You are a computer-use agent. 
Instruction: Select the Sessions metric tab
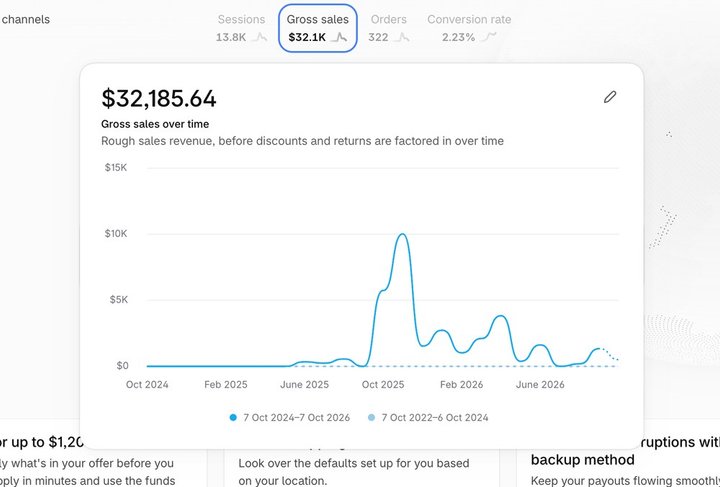pos(241,28)
